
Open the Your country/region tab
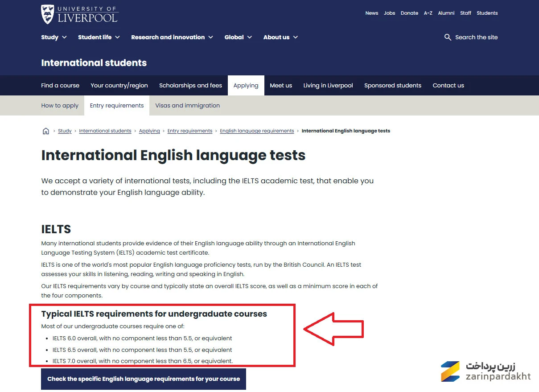tap(119, 85)
